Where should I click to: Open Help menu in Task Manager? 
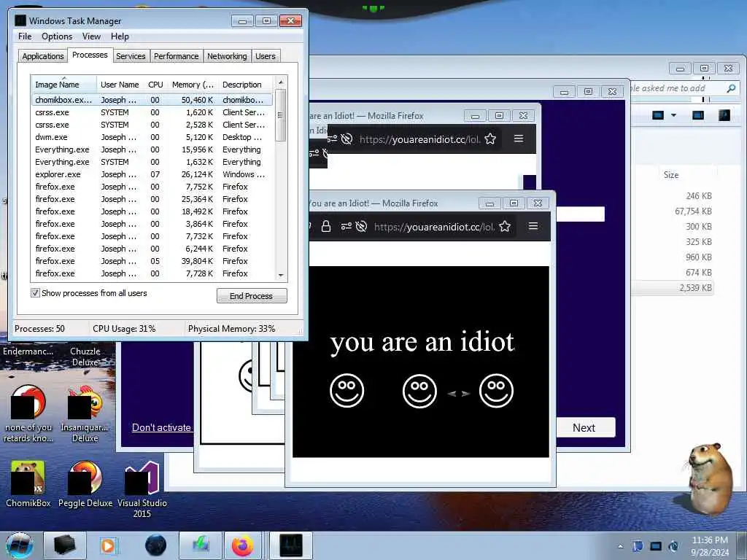click(120, 36)
